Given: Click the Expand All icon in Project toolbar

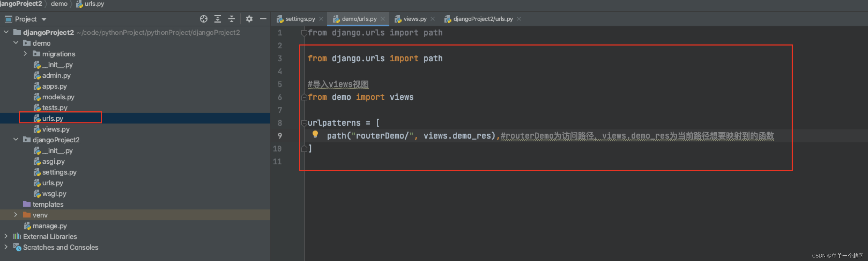Looking at the screenshot, I should (x=218, y=19).
